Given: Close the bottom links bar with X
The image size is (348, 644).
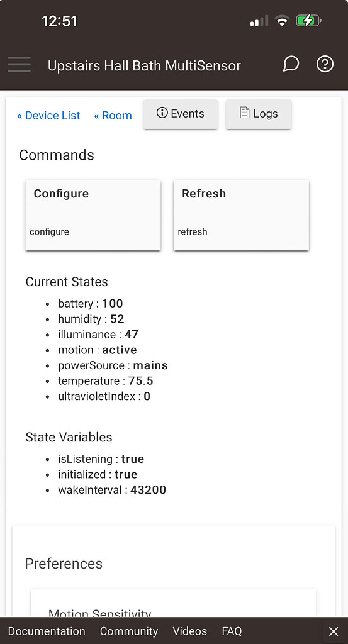Looking at the screenshot, I should tap(334, 631).
